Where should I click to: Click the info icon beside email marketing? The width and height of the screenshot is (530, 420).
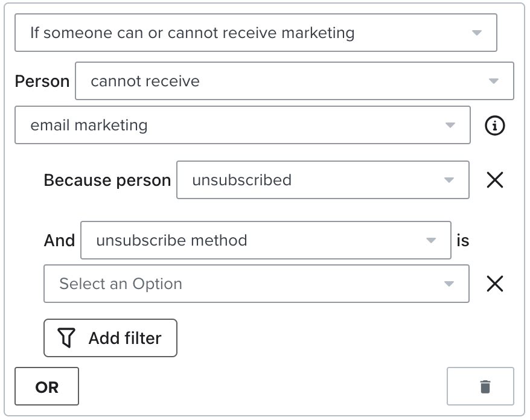[x=495, y=126]
